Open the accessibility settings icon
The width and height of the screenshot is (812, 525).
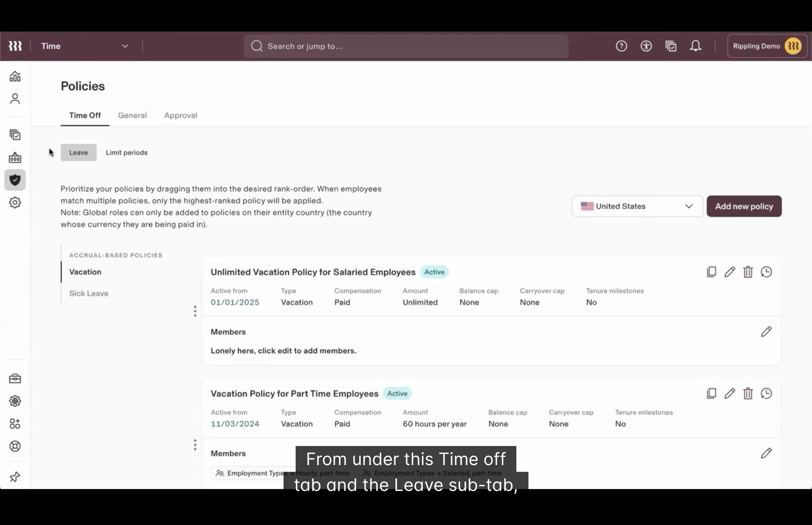[646, 46]
